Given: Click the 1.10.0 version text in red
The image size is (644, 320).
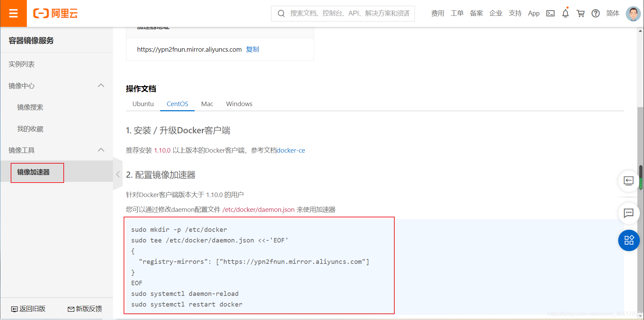Looking at the screenshot, I should click(162, 150).
